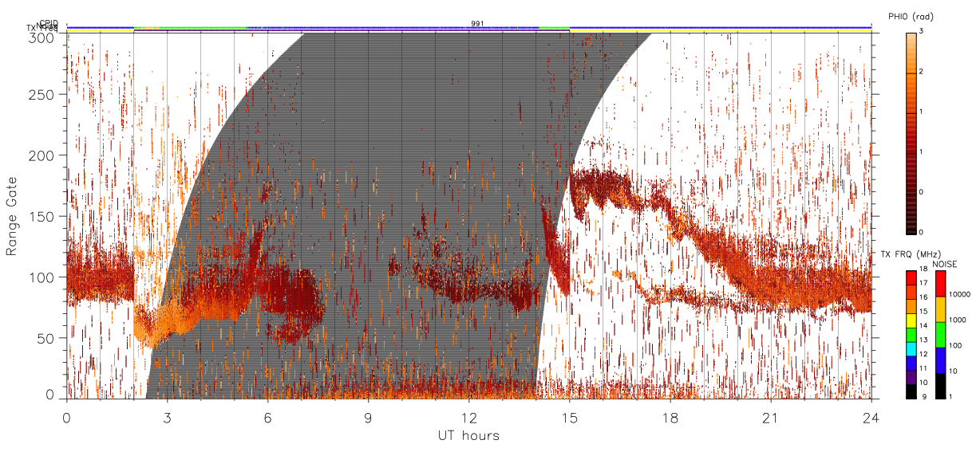The width and height of the screenshot is (980, 452).
Task: Click the x-axis tick label '0' hours
Action: point(67,417)
